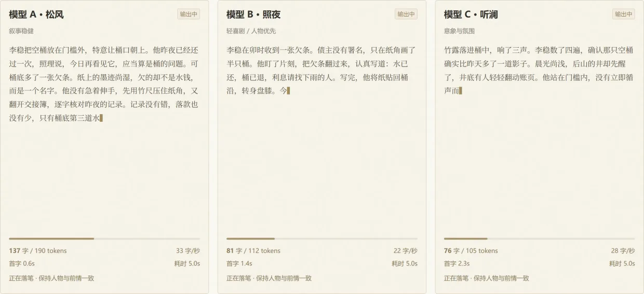
Task: Click the 首字 0.6s latency value
Action: [22, 263]
